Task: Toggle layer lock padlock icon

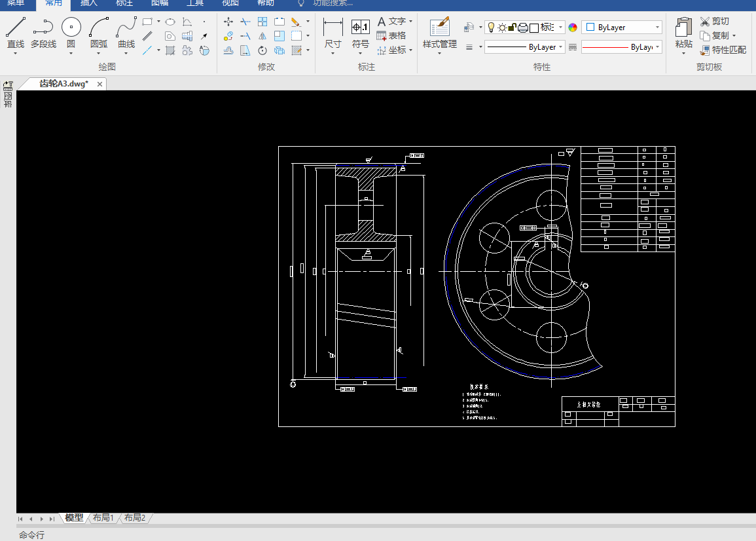Action: click(x=513, y=28)
